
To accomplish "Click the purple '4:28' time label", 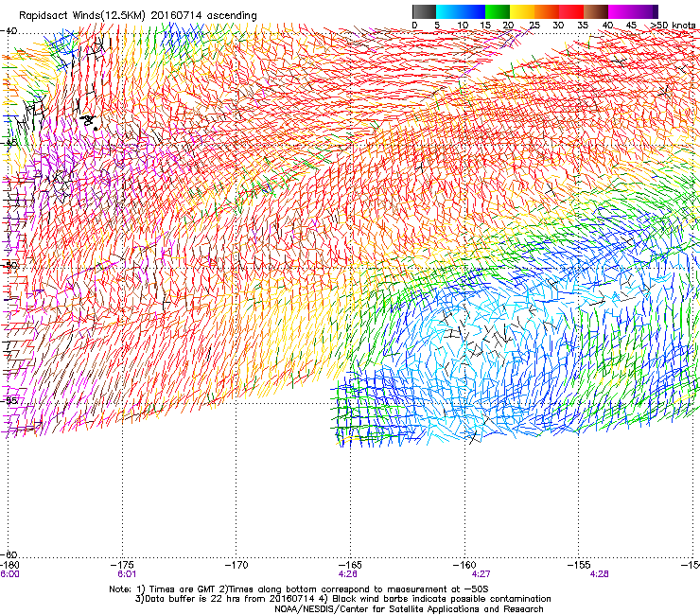I will pyautogui.click(x=599, y=574).
